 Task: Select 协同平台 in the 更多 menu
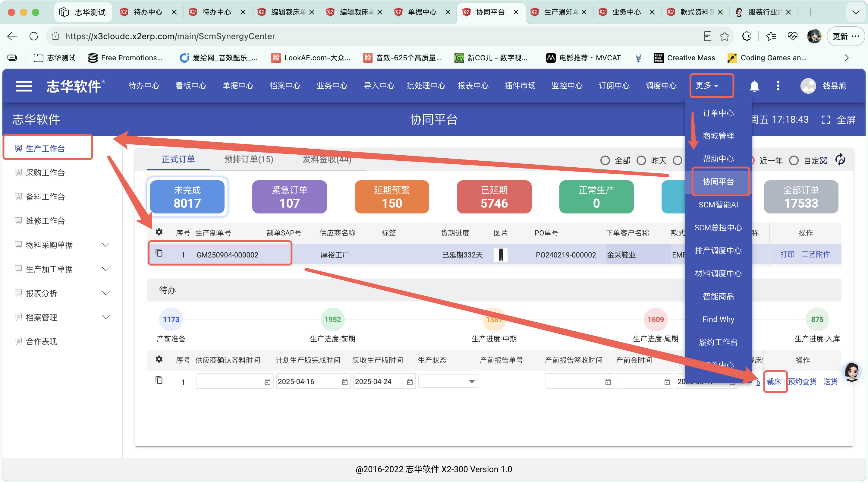tap(718, 182)
